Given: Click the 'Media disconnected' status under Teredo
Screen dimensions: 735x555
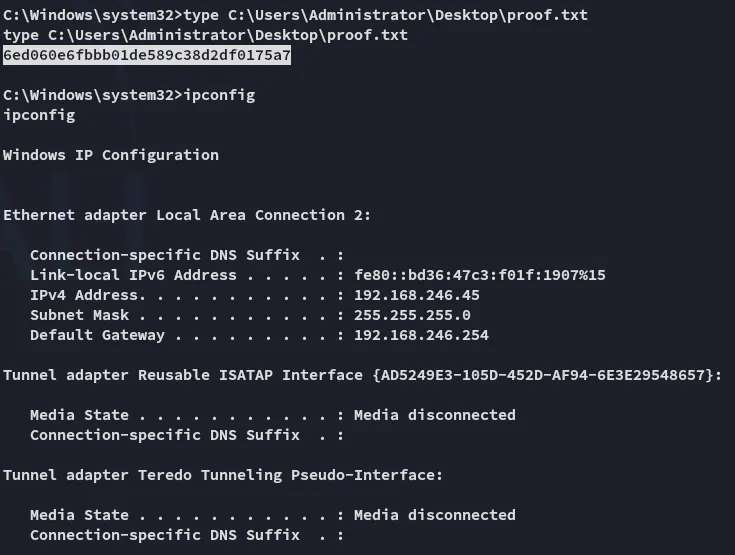Looking at the screenshot, I should point(435,515).
